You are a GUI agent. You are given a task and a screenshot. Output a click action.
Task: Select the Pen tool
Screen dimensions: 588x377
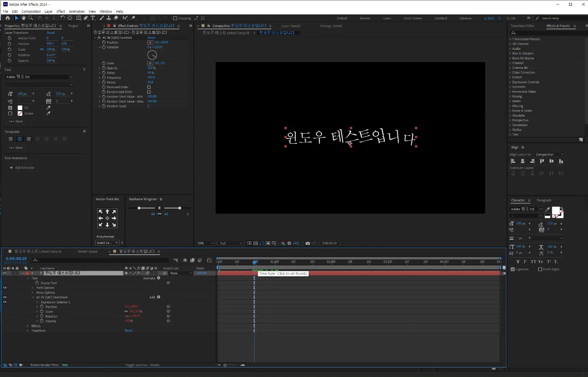[86, 18]
